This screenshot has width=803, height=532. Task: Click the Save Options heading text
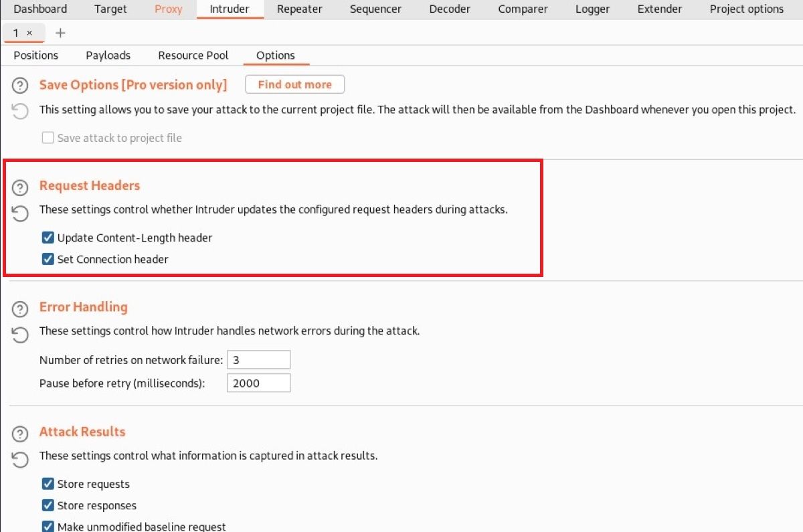pyautogui.click(x=133, y=85)
